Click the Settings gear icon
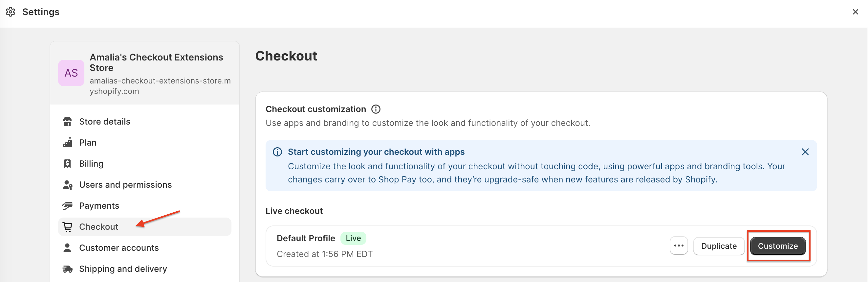The height and width of the screenshot is (282, 868). [11, 12]
